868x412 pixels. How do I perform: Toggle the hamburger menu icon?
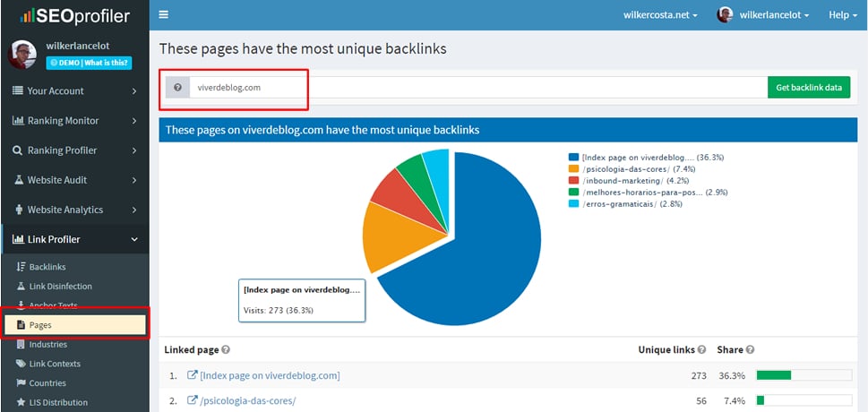click(x=163, y=15)
